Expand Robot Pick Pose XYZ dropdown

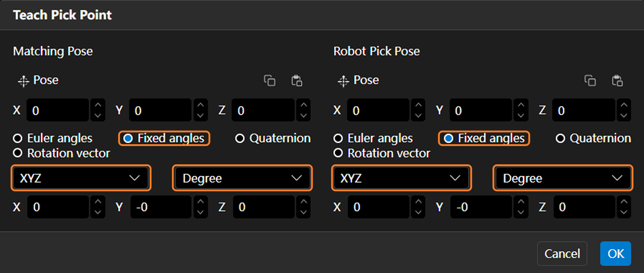coord(401,178)
